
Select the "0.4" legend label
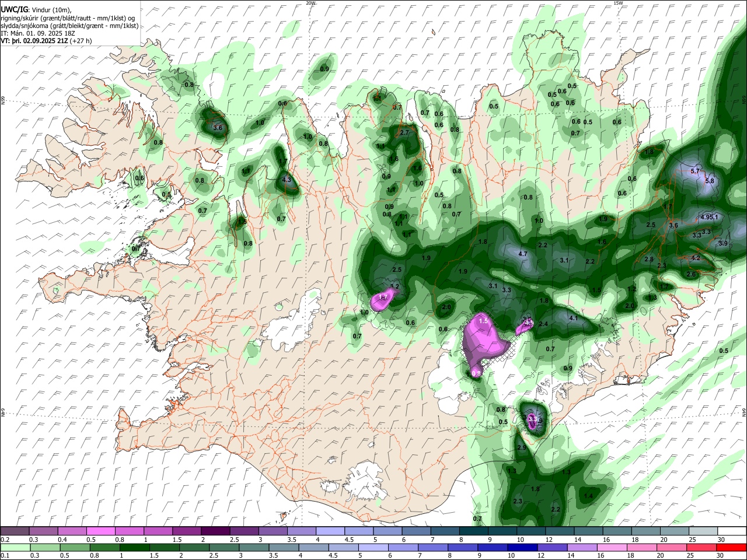(62, 540)
